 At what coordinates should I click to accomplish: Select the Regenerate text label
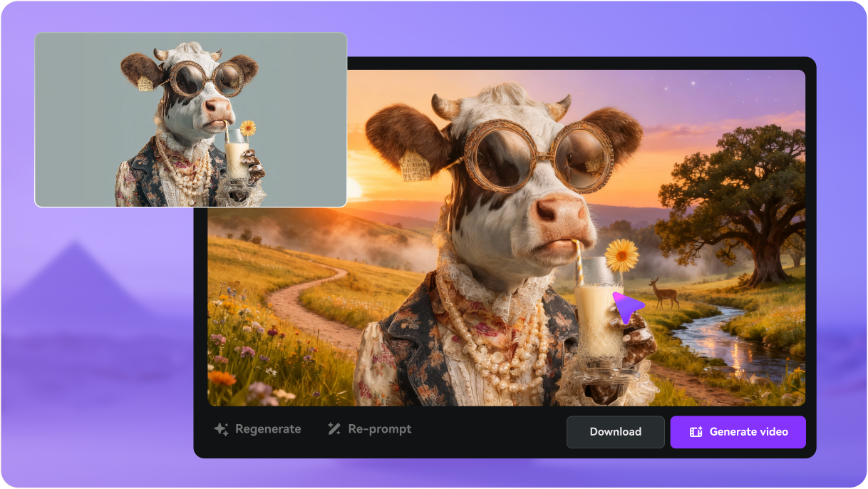tap(268, 429)
